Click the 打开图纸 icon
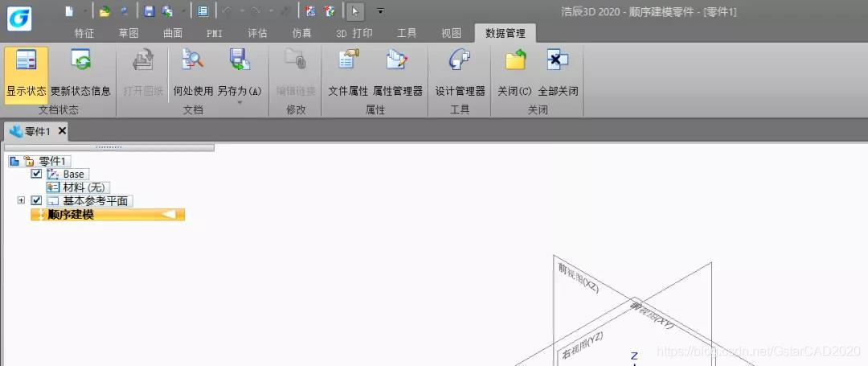Screen dimensions: 868x366 click(x=143, y=60)
